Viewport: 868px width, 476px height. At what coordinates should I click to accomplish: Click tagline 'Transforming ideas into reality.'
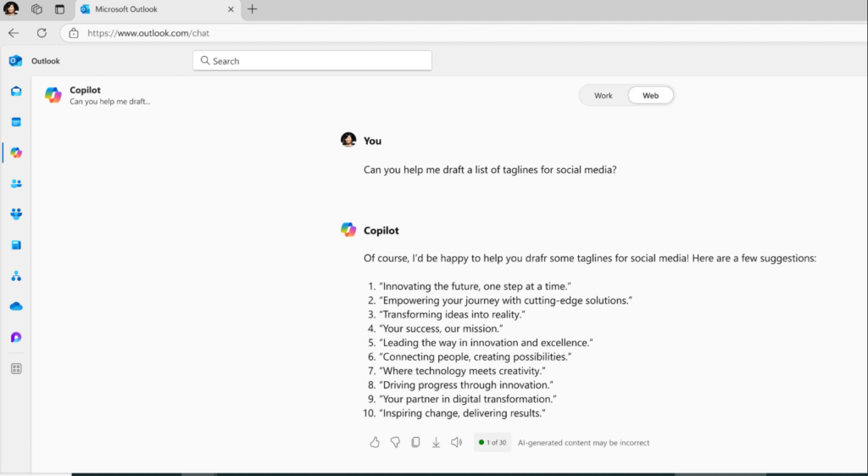pyautogui.click(x=452, y=315)
